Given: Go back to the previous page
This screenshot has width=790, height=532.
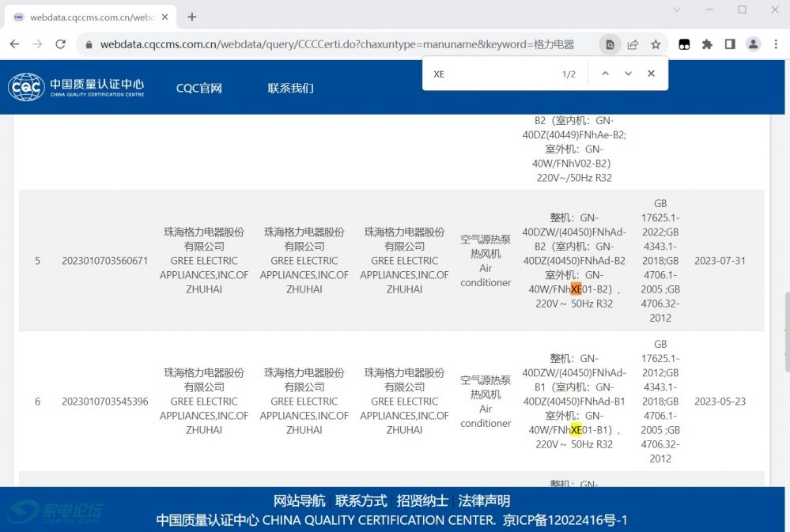Looking at the screenshot, I should (x=14, y=44).
